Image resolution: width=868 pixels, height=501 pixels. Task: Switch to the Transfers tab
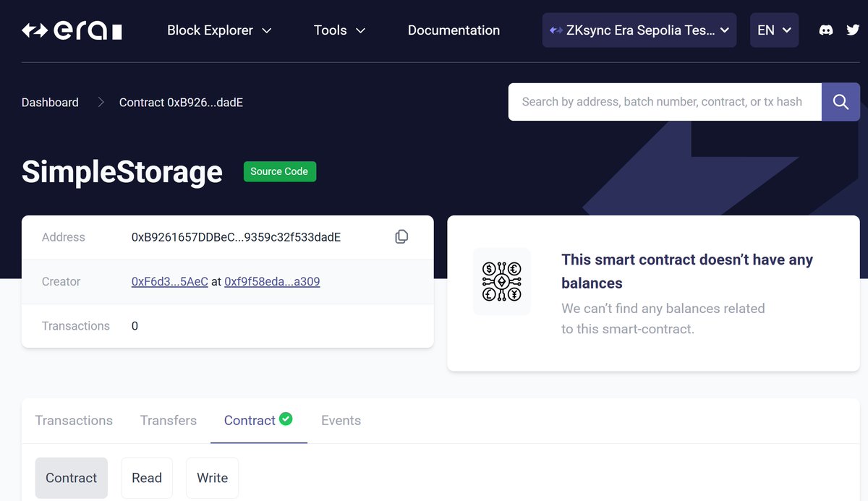point(169,421)
